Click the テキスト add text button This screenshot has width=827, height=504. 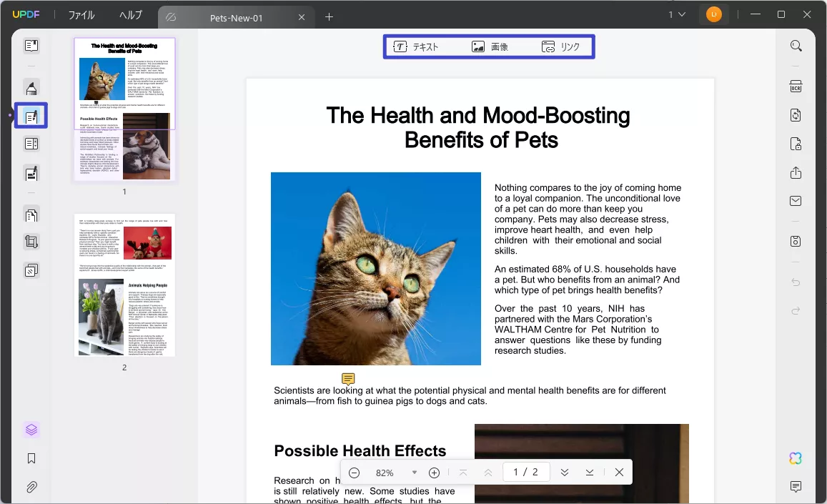[x=416, y=47]
